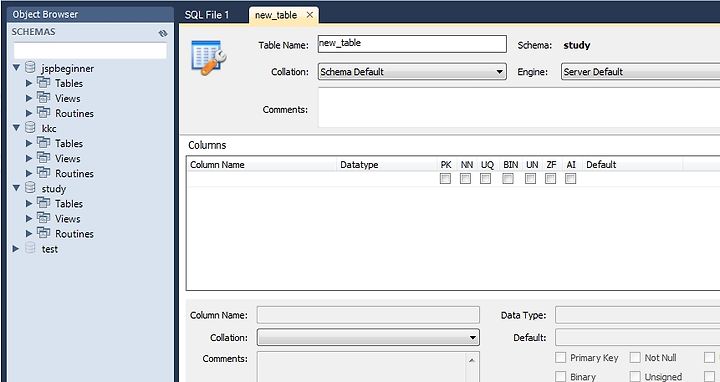Collapse the study schema

click(17, 188)
